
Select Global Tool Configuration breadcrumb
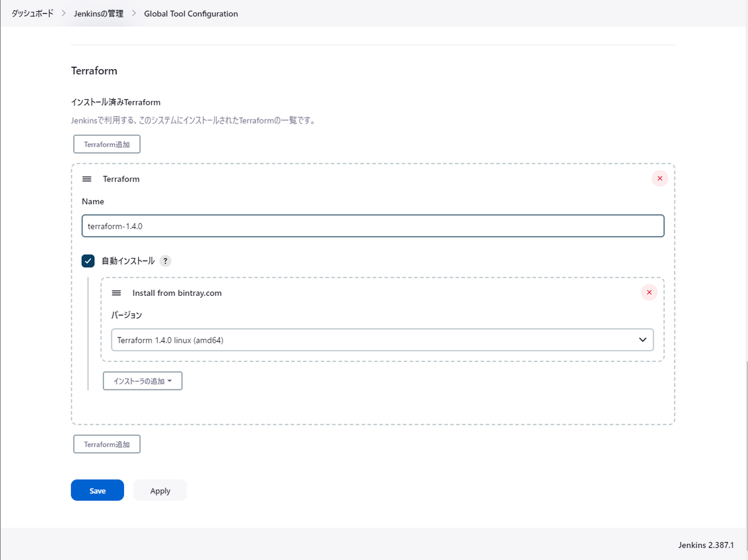[191, 13]
